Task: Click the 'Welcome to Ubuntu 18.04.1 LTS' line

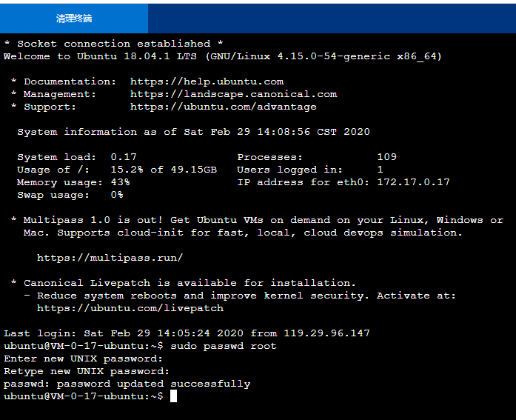Action: 222,56
